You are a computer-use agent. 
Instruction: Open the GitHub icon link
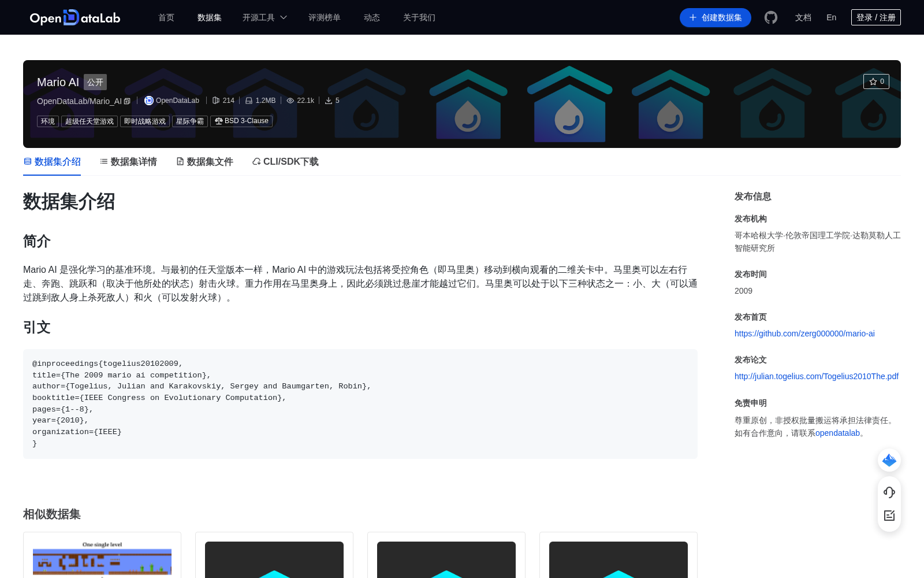[771, 17]
